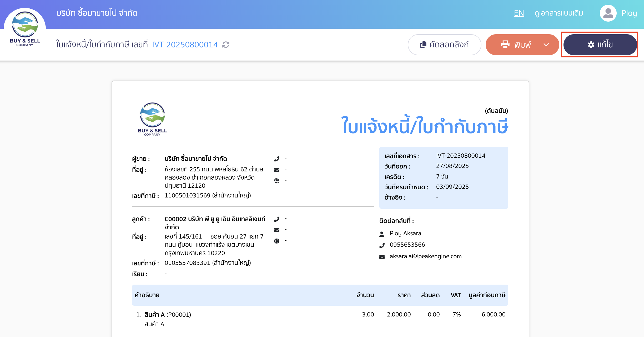Screen dimensions: 644x337
Task: Click the refresh icon beside IVT-20250800014
Action: pos(226,45)
